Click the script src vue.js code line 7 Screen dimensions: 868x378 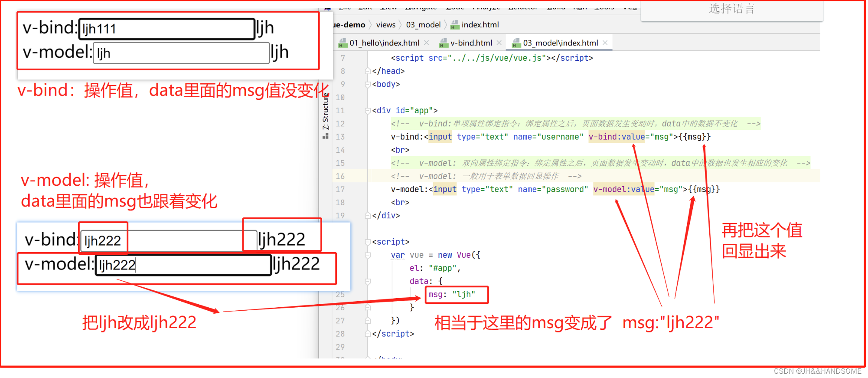pos(492,58)
